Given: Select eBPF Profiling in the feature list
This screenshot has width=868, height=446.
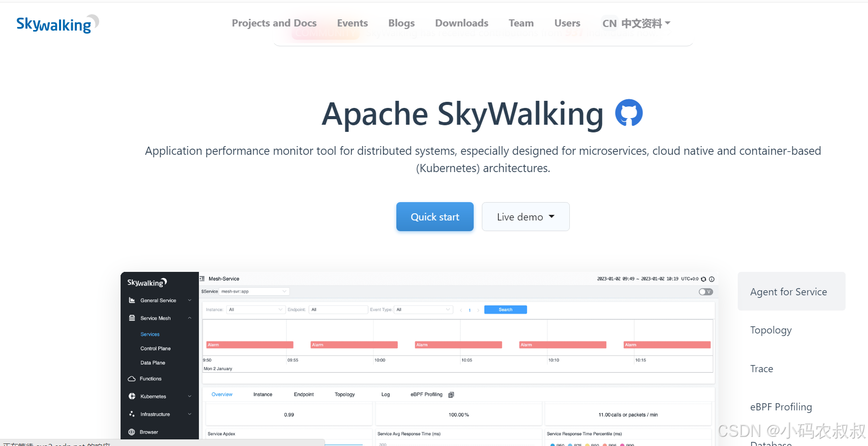Looking at the screenshot, I should pyautogui.click(x=781, y=407).
